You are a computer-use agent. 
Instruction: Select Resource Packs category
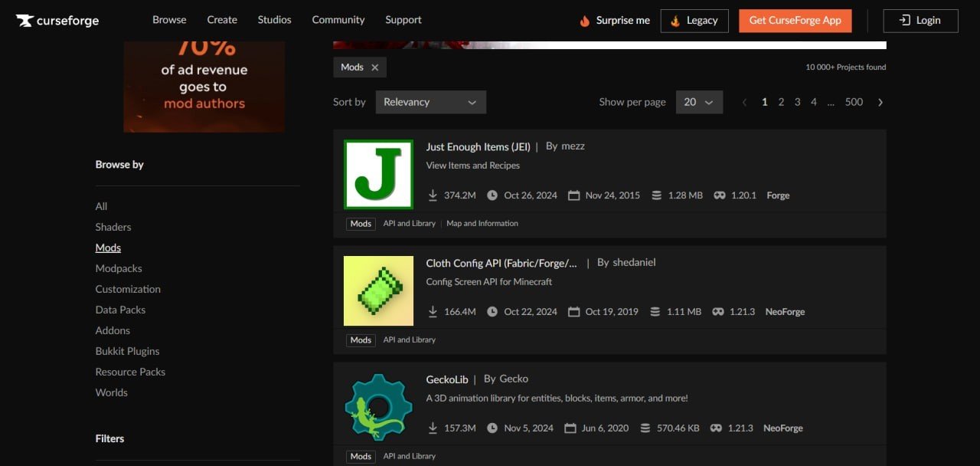tap(130, 372)
